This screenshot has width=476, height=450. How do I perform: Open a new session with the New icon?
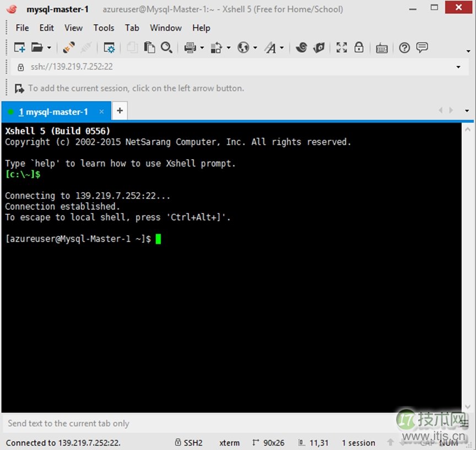click(x=19, y=47)
